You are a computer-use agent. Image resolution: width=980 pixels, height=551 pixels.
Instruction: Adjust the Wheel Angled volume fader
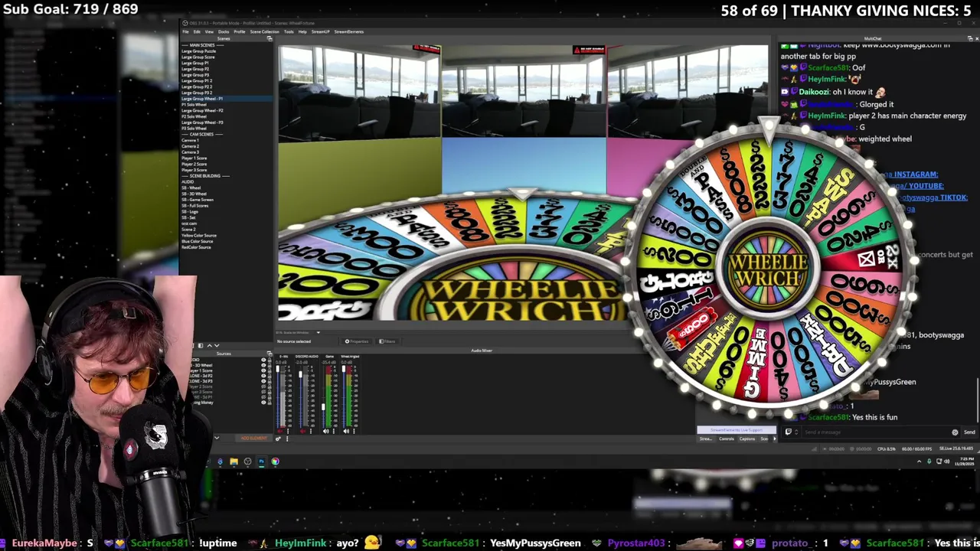[344, 369]
